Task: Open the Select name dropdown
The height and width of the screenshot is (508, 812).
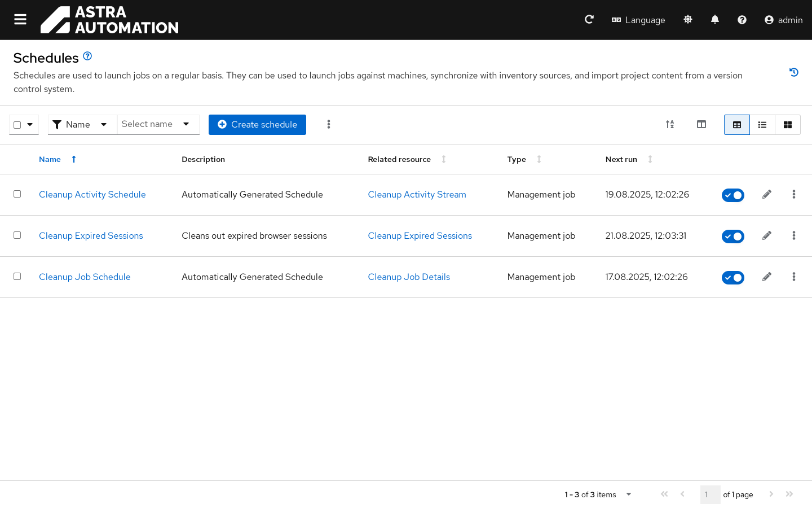Action: pos(158,125)
